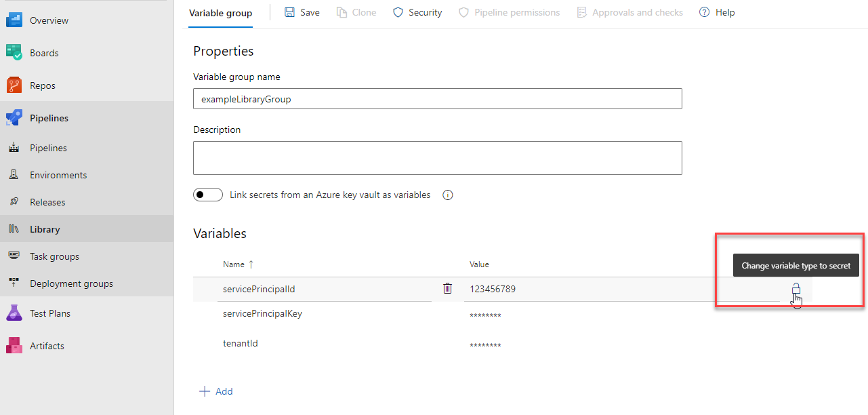Open the Artifacts icon in sidebar

pos(14,346)
